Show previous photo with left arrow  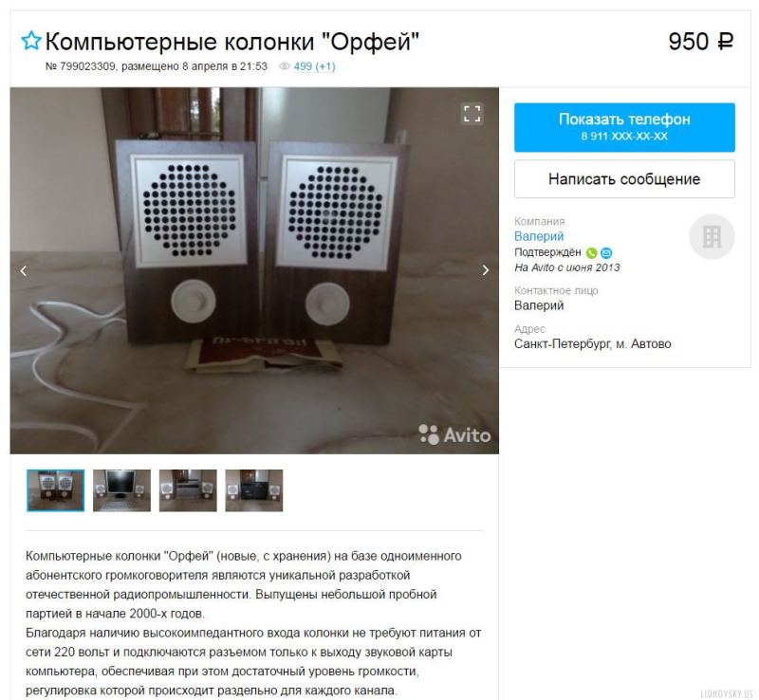tap(23, 271)
